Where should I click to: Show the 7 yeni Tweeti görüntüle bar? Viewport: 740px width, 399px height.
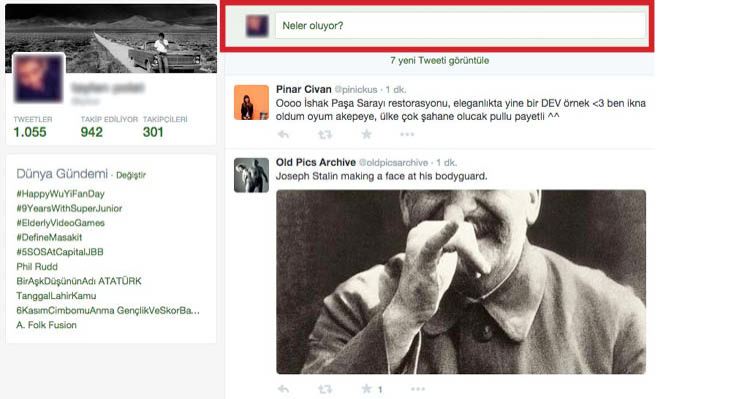coord(439,60)
